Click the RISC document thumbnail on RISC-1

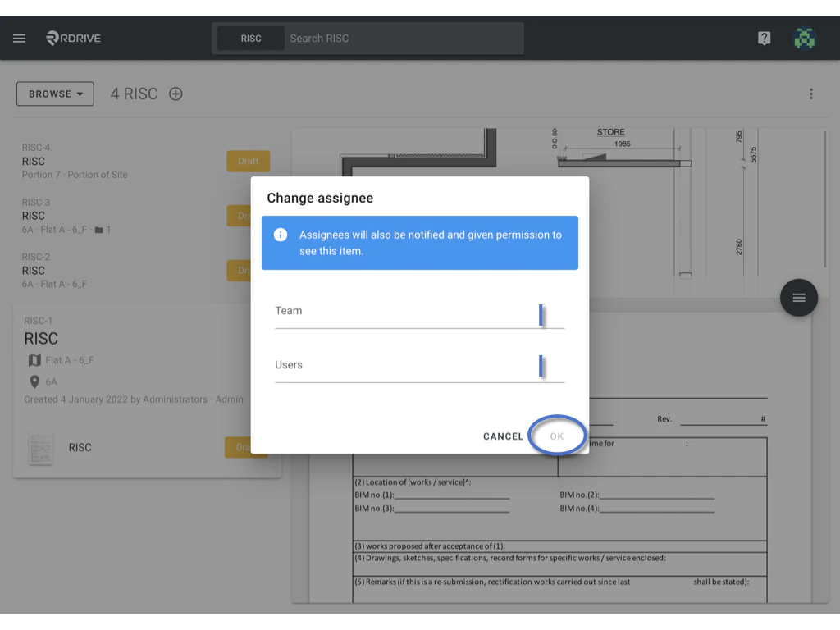pos(41,447)
